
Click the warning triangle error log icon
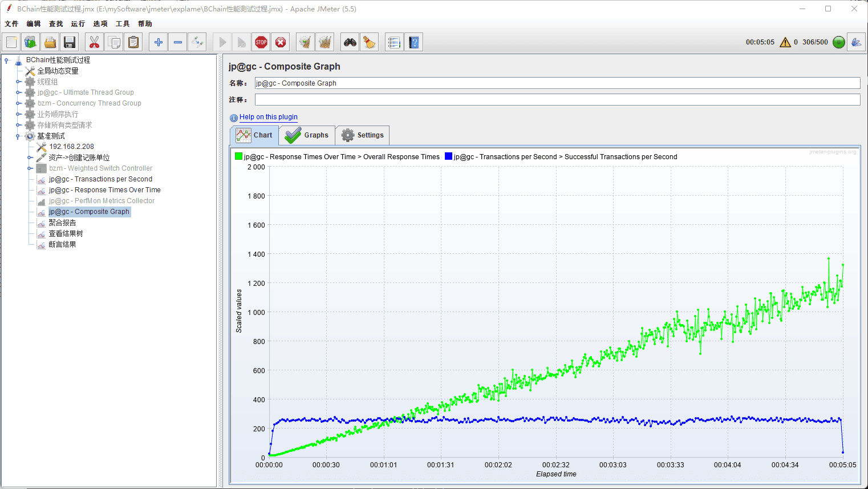coord(785,42)
